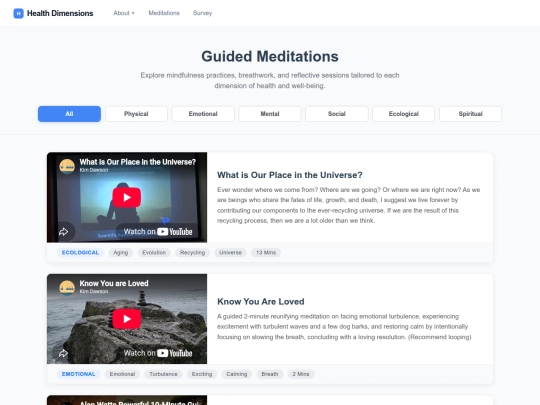Screen dimensions: 540x405
Task: Open the Survey nav item
Action: [x=202, y=13]
